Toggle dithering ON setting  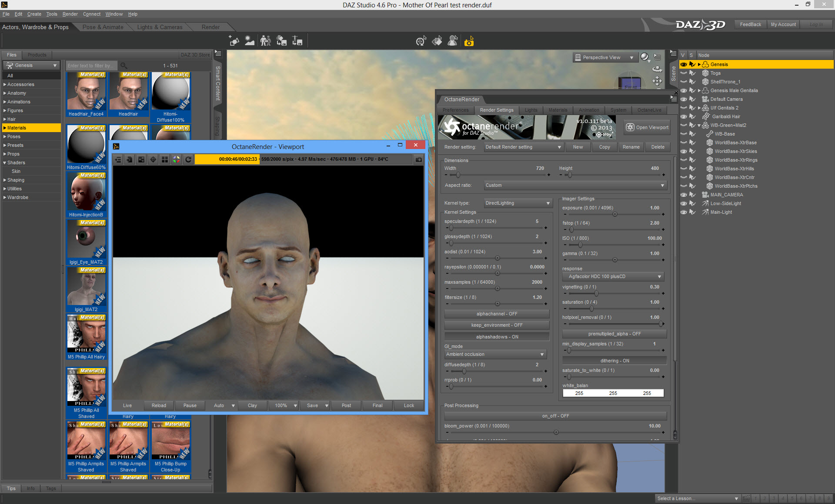614,361
